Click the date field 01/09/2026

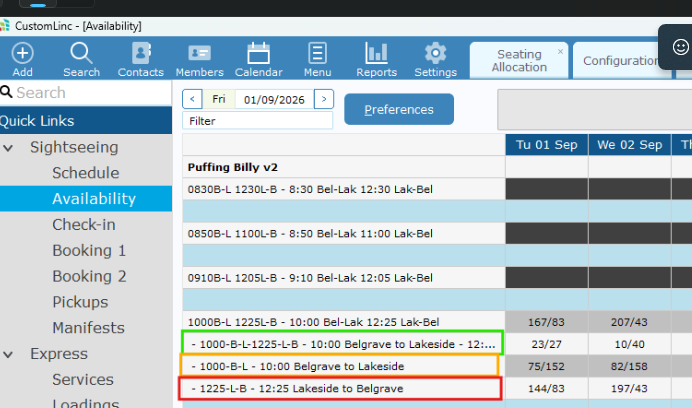tap(275, 99)
